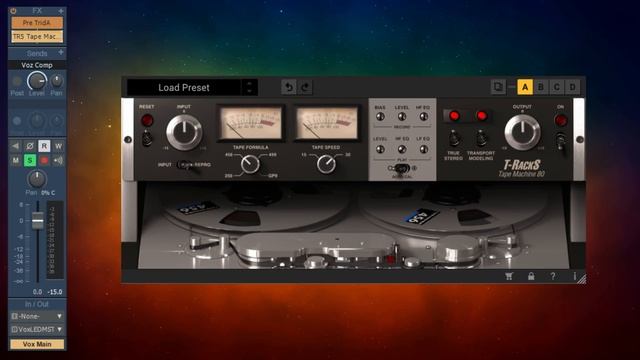Click the phase invert Ø button
The width and height of the screenshot is (640, 360).
30,146
